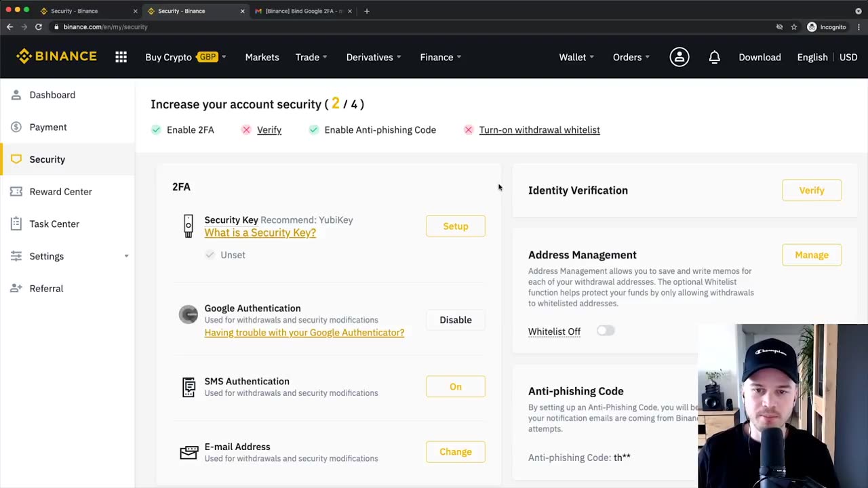Open the USD currency selector
Image resolution: width=868 pixels, height=488 pixels.
[x=848, y=58]
